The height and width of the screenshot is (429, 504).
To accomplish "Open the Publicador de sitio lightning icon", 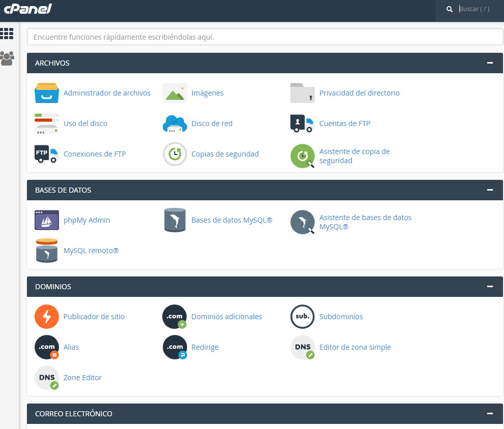I will tap(47, 317).
